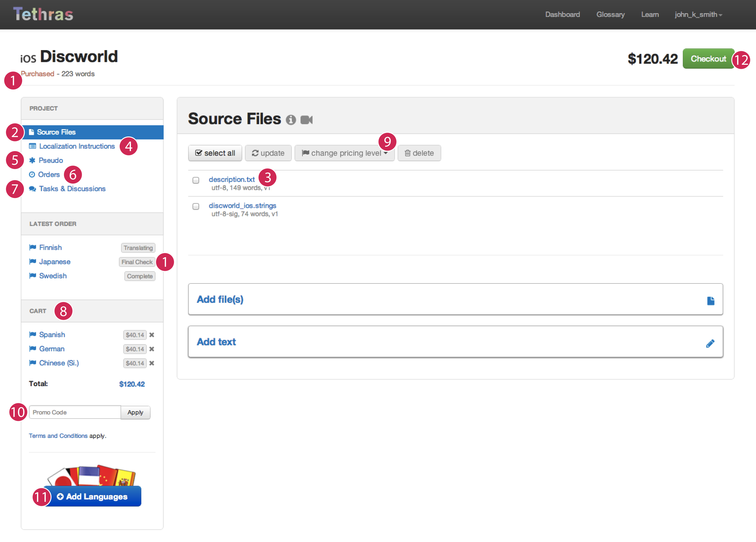756x542 pixels.
Task: Click the Final Check status badge for Japanese
Action: pyautogui.click(x=137, y=262)
